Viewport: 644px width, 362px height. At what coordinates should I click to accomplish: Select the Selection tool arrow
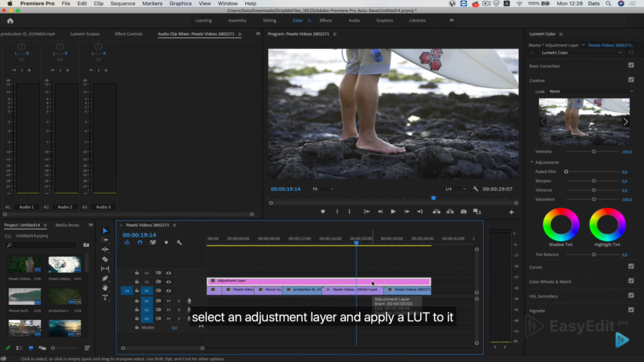[x=105, y=231]
